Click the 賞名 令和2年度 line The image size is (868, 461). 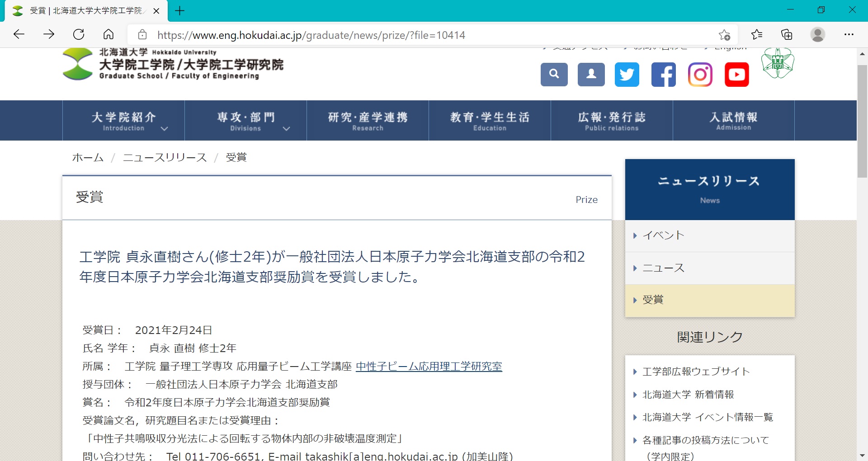coord(206,403)
